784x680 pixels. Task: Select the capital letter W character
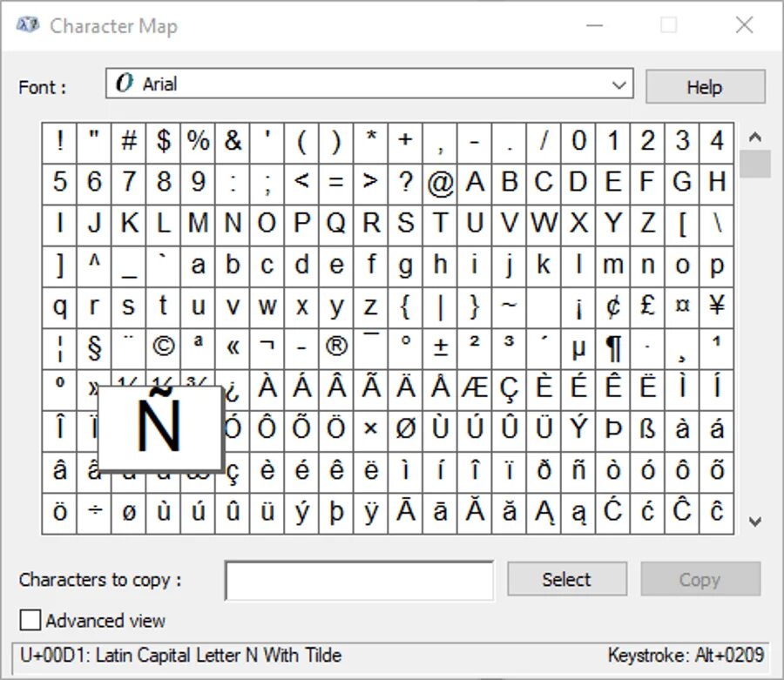[544, 224]
